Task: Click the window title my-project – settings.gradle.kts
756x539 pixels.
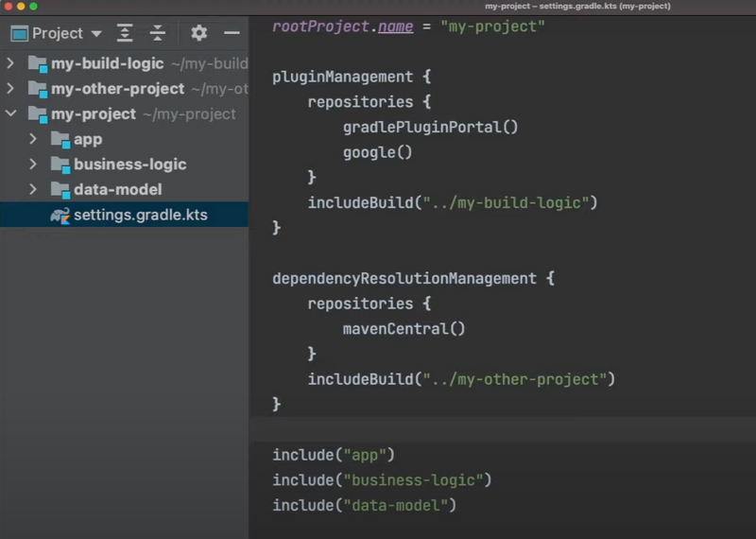Action: click(x=577, y=7)
